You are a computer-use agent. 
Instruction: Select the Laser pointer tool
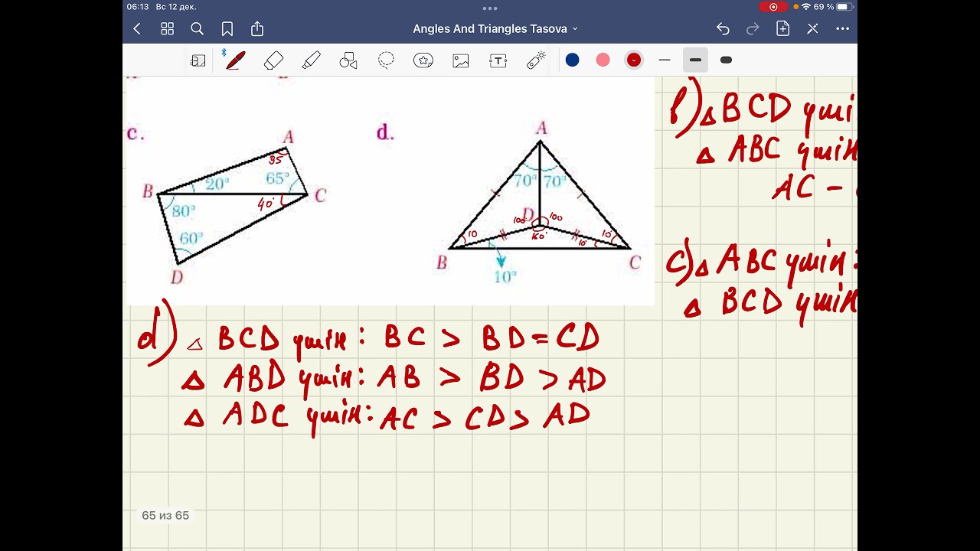[536, 60]
